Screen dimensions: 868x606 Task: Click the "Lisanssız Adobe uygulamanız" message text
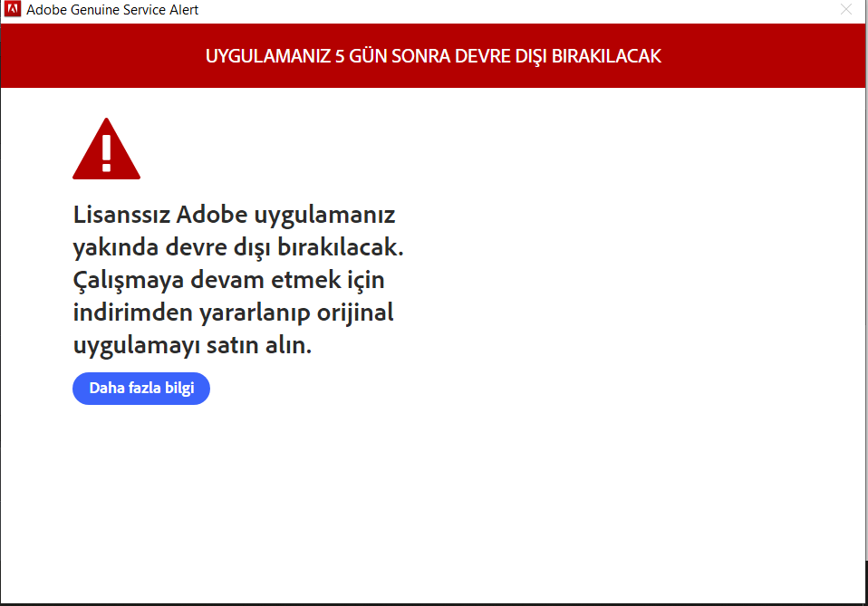coord(234,215)
